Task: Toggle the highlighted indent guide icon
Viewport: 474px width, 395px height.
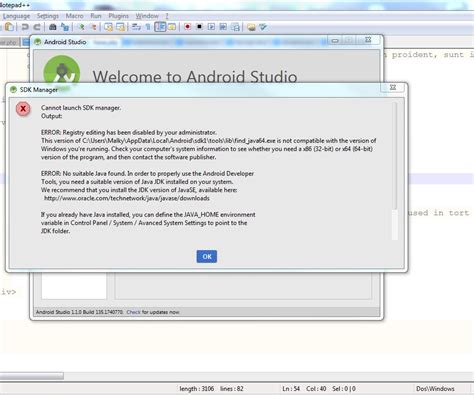Action: point(160,27)
